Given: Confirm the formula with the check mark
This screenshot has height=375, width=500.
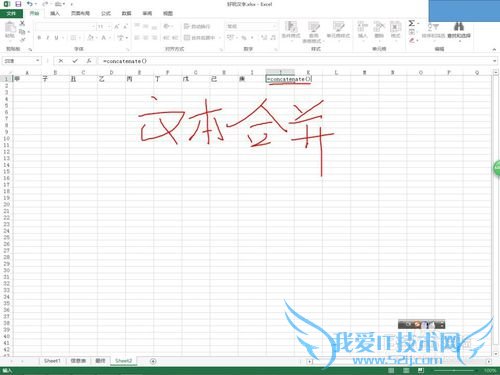Looking at the screenshot, I should [75, 61].
